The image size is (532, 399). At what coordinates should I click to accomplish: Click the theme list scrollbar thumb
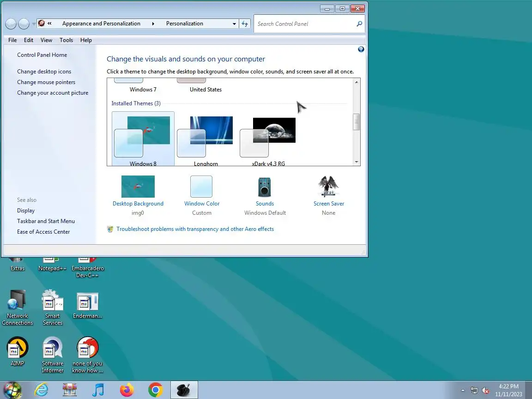tap(356, 122)
